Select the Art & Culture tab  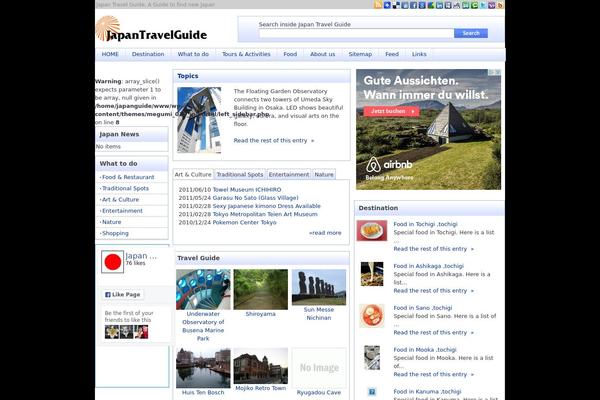click(193, 174)
